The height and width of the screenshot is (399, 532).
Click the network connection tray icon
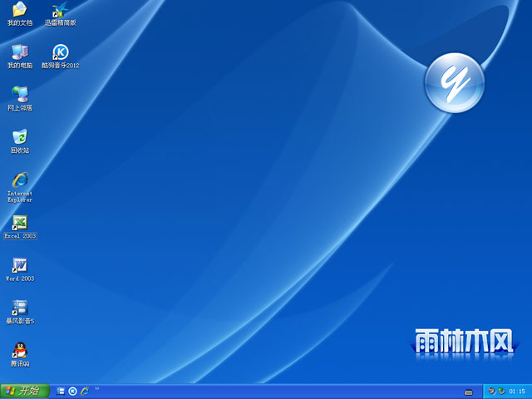pyautogui.click(x=501, y=392)
